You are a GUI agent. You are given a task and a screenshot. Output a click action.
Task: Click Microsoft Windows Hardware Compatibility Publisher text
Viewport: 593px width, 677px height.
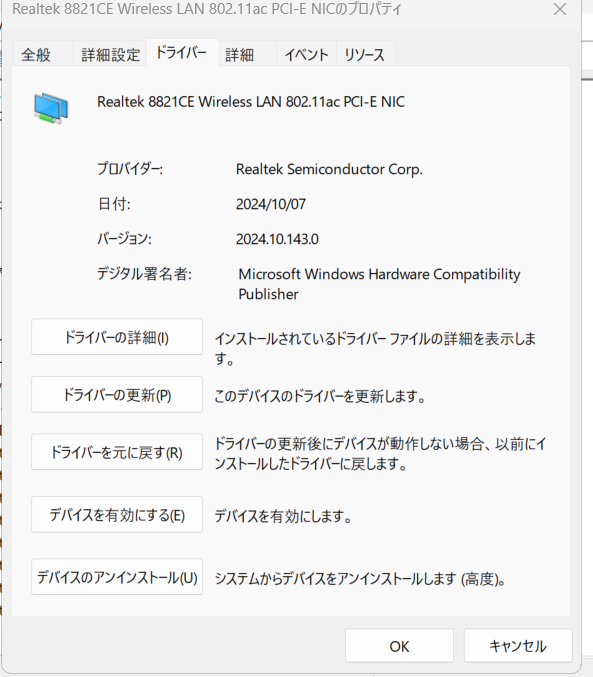(x=379, y=284)
